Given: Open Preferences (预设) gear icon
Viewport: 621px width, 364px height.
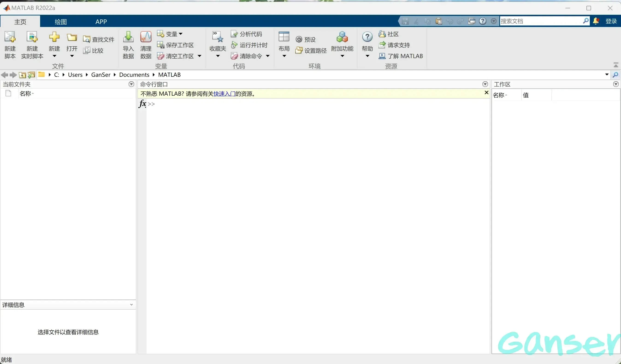Looking at the screenshot, I should click(x=299, y=39).
